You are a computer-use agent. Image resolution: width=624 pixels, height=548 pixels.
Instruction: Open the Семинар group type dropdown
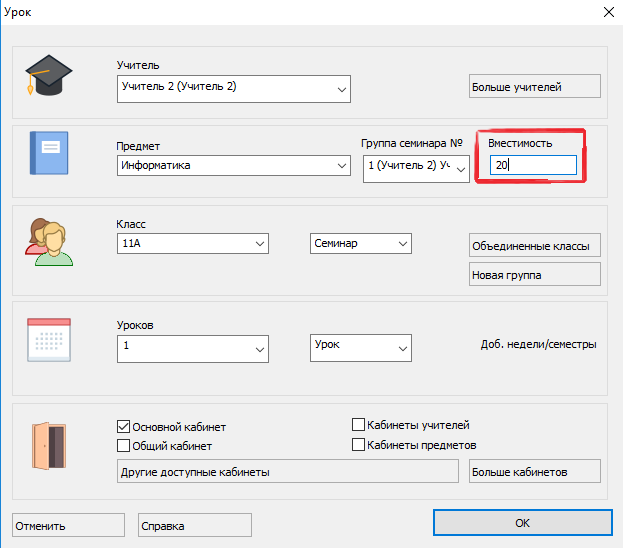(403, 243)
